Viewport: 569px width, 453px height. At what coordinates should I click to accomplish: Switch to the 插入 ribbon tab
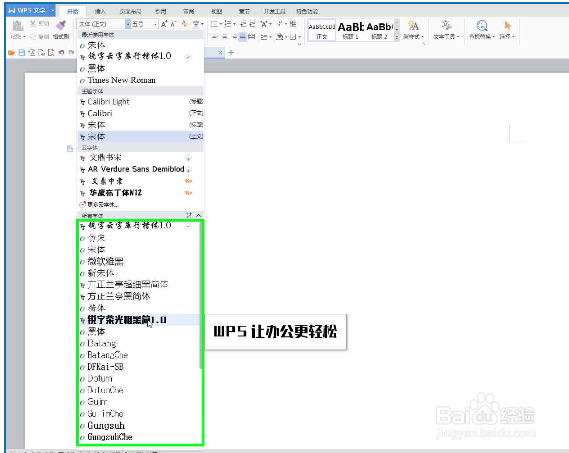coord(100,12)
